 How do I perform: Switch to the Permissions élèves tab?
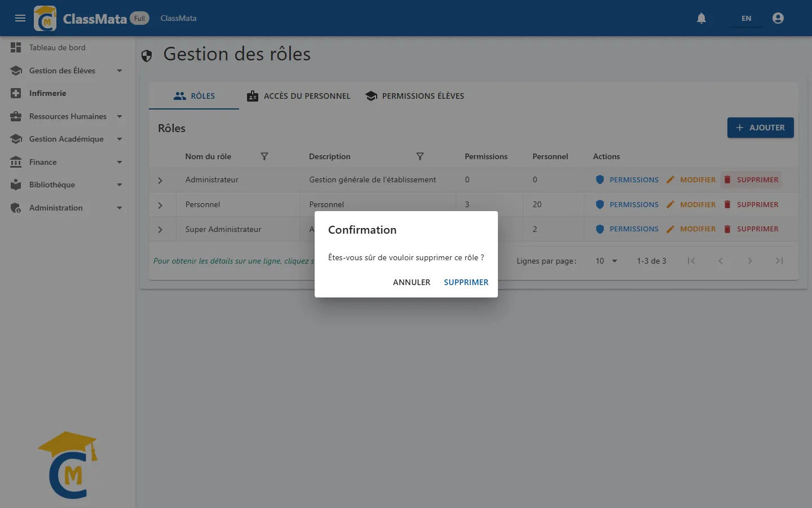pyautogui.click(x=415, y=96)
